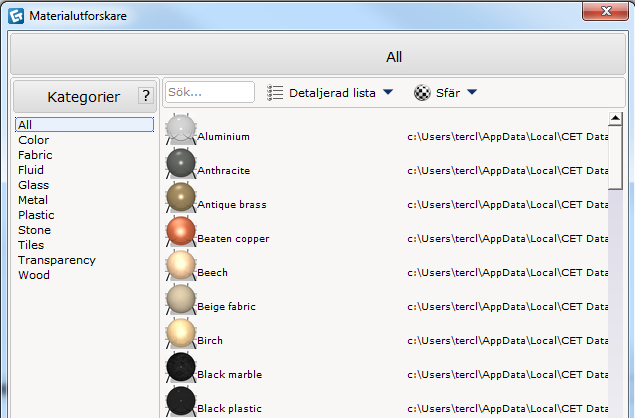Viewport: 635px width, 418px height.
Task: Select the Beaten copper material name
Action: (233, 239)
